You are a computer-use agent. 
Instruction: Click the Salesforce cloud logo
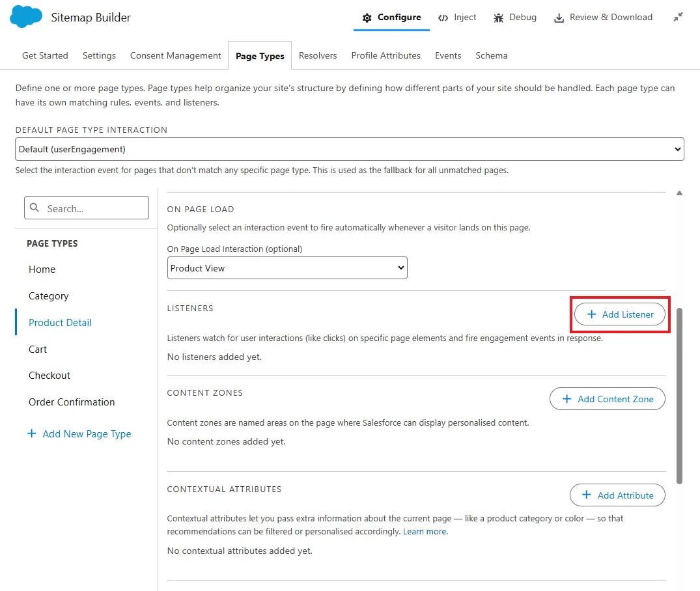[26, 17]
